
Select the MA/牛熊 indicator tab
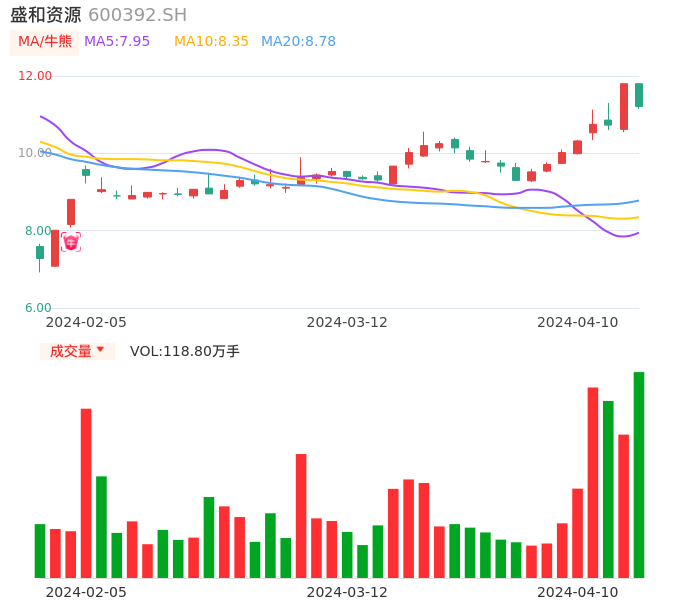[x=45, y=42]
